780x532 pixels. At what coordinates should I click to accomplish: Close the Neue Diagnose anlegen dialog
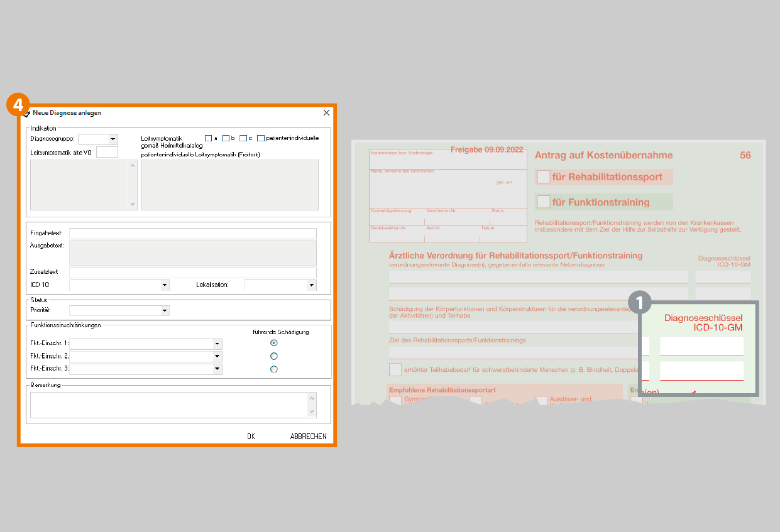coord(326,113)
